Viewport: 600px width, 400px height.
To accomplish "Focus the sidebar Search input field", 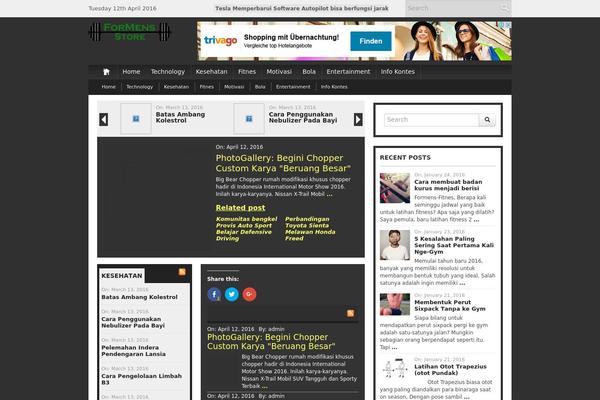I will 432,120.
